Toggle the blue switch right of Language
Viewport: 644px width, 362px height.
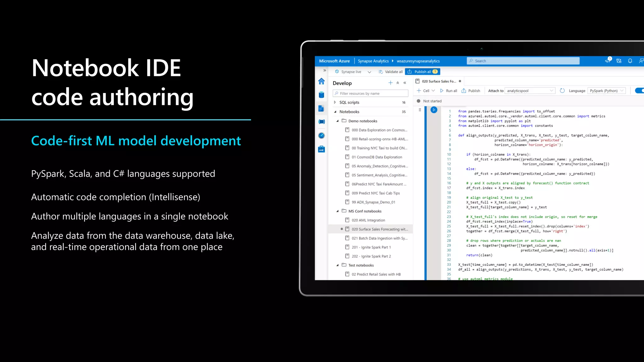639,90
